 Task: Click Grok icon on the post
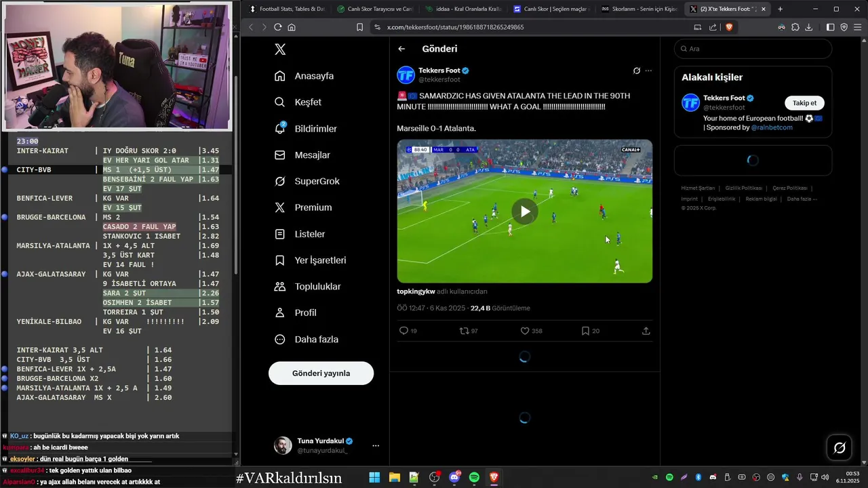(636, 70)
